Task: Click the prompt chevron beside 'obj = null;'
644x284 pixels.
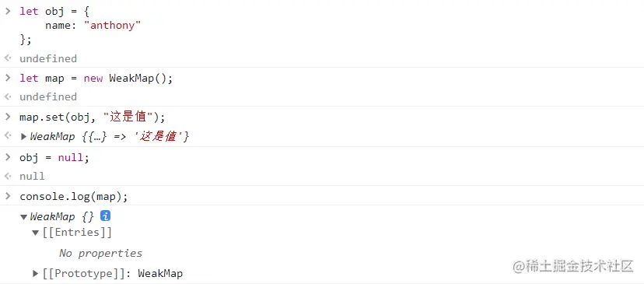Action: coord(8,156)
